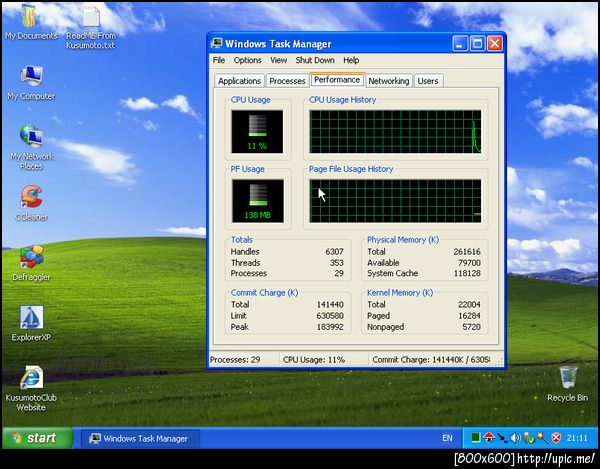The width and height of the screenshot is (600, 469).
Task: Click status bar Commit Charge entry
Action: [x=431, y=360]
